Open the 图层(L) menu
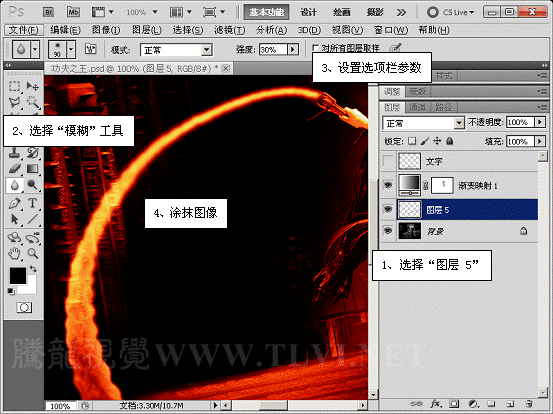Screen dimensions: 553x414 [x=147, y=30]
